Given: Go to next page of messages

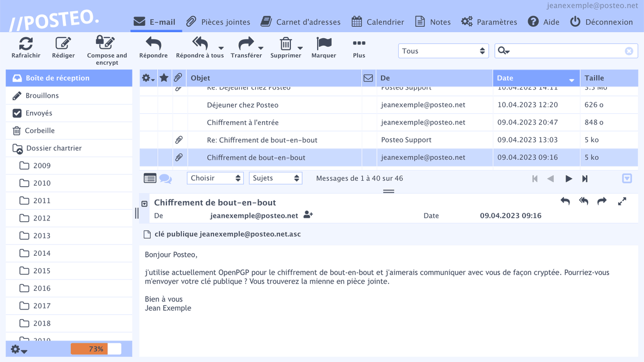Looking at the screenshot, I should [569, 179].
